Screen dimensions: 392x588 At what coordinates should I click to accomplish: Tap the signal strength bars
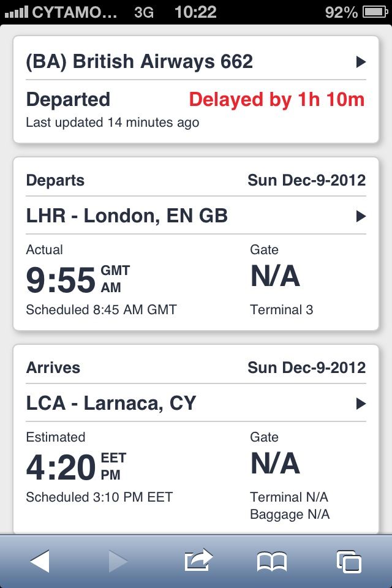coord(17,12)
